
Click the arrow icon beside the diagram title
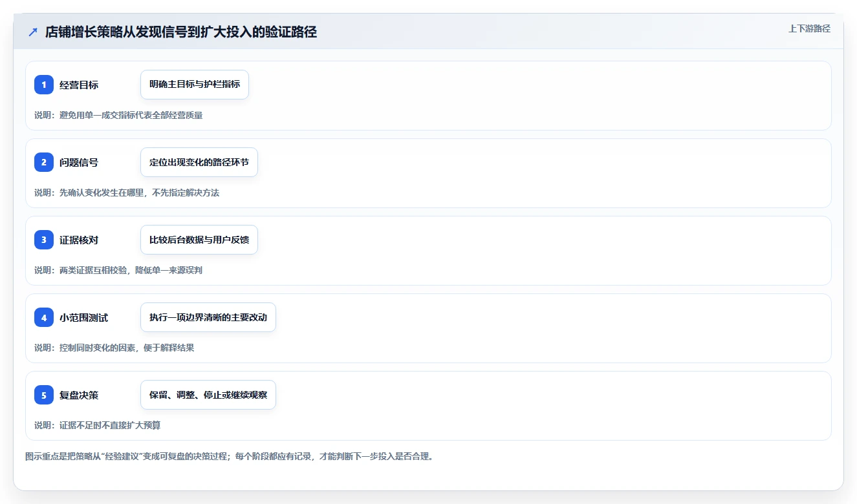click(x=33, y=32)
